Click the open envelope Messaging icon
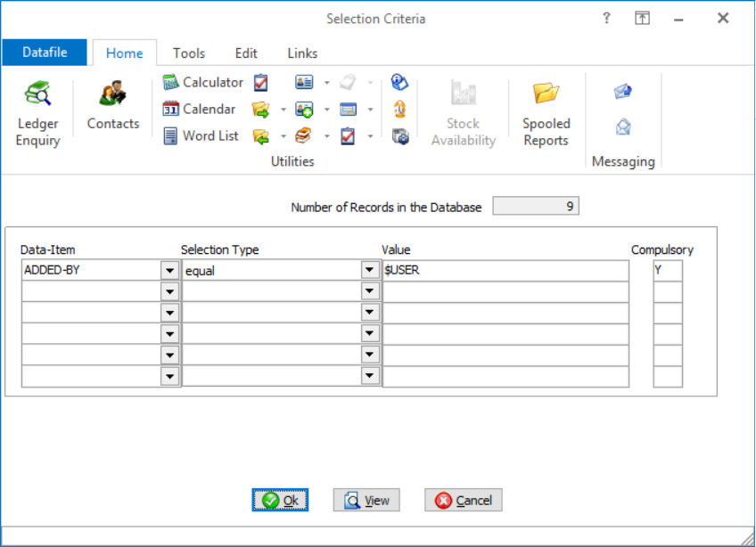The image size is (756, 547). 623,127
